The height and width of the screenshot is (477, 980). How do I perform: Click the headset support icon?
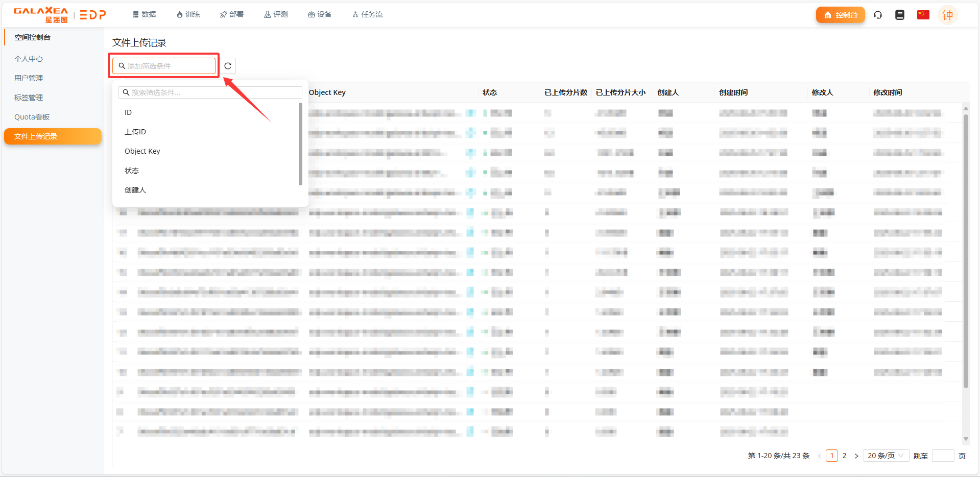coord(878,15)
